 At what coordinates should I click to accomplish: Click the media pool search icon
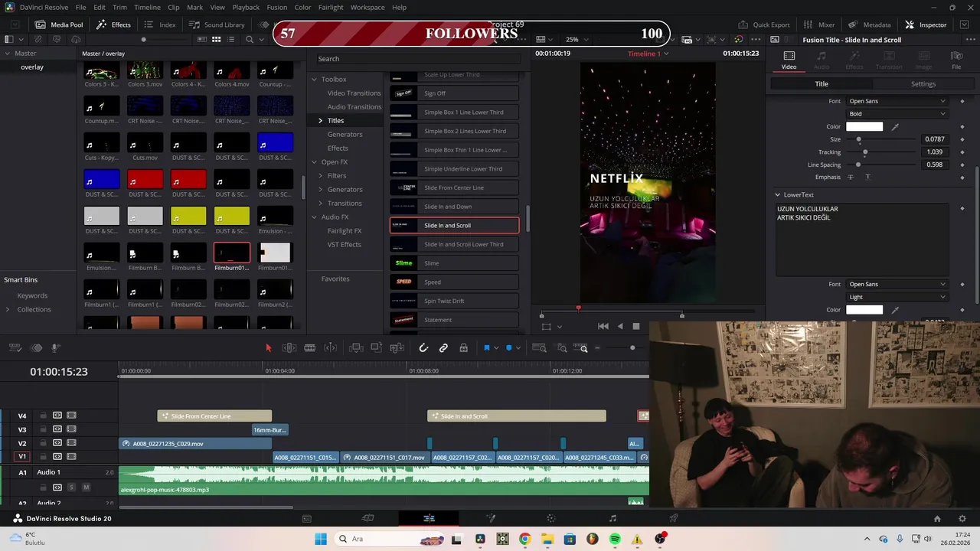(x=250, y=40)
